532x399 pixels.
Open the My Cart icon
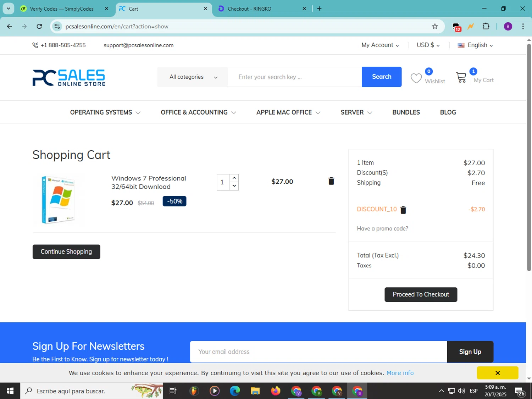(461, 77)
